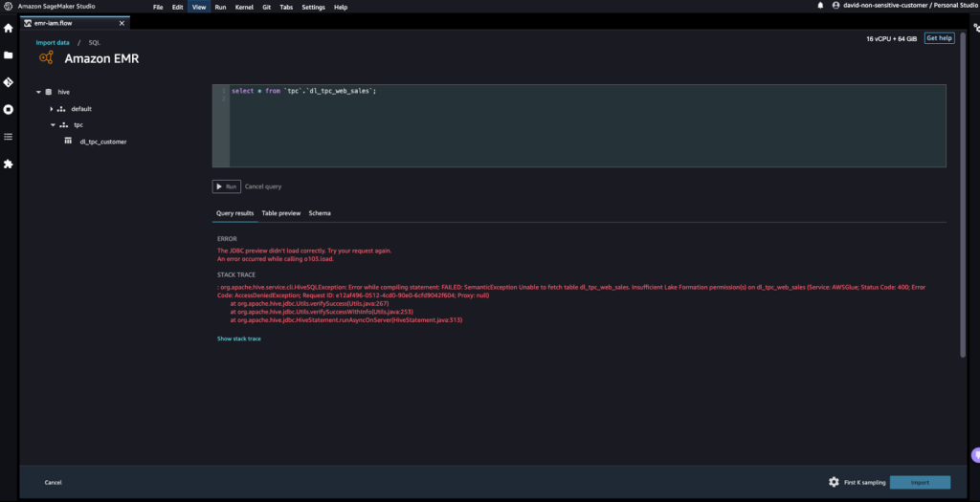Switch to Schema tab
The image size is (980, 502).
pos(320,213)
